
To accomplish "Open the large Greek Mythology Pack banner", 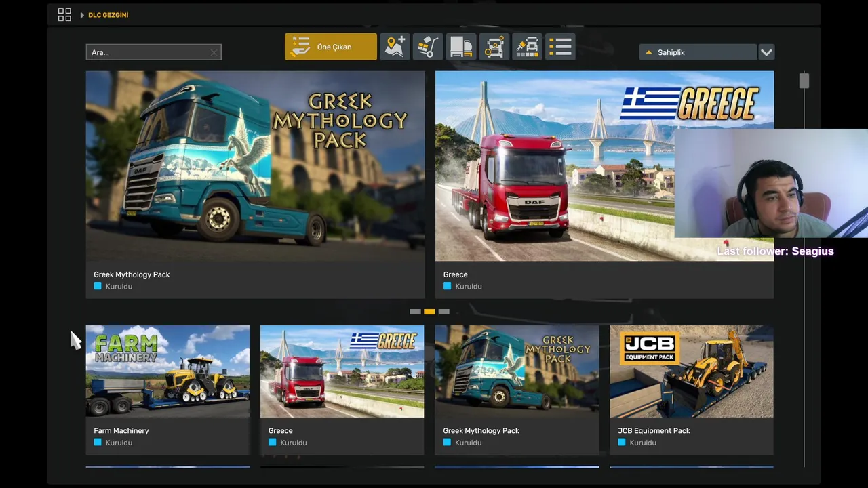I will coord(255,166).
